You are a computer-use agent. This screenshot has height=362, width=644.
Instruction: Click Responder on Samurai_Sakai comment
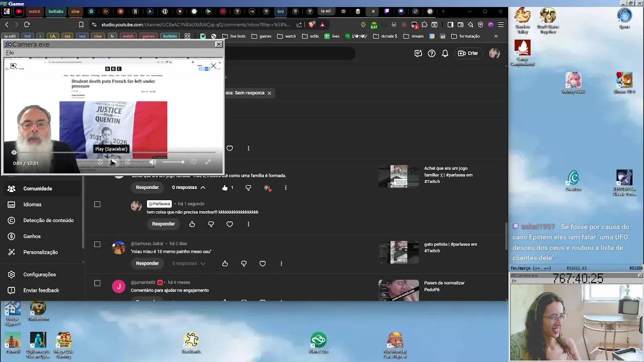[147, 263]
